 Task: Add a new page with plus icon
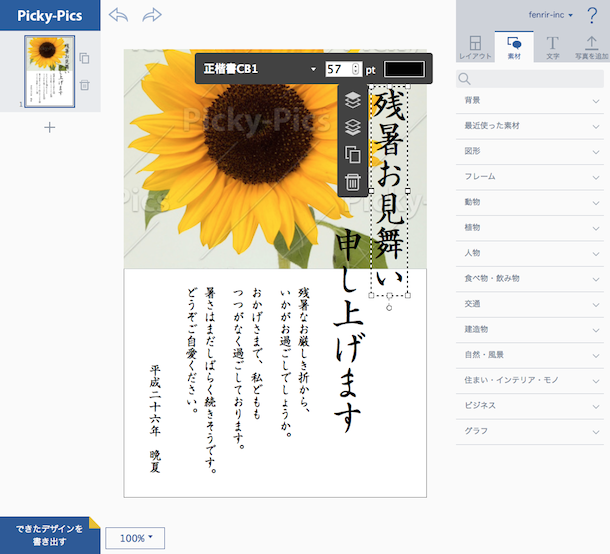(x=50, y=127)
